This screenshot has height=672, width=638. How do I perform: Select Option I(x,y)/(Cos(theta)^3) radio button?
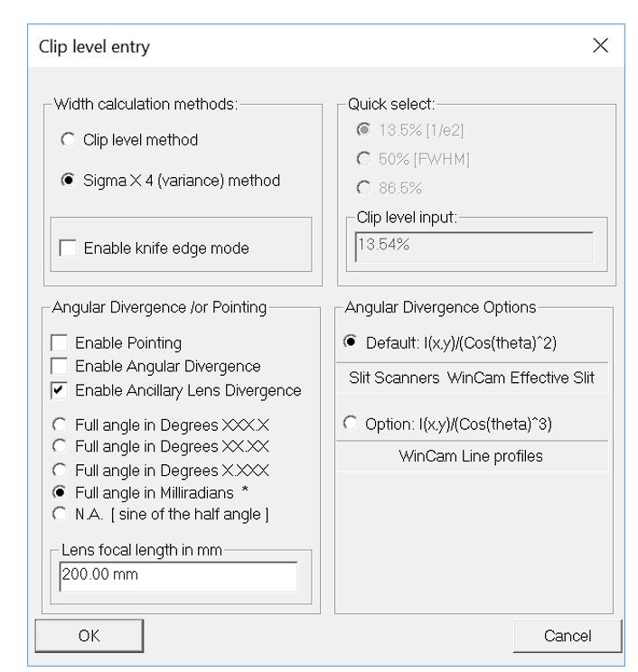(351, 425)
